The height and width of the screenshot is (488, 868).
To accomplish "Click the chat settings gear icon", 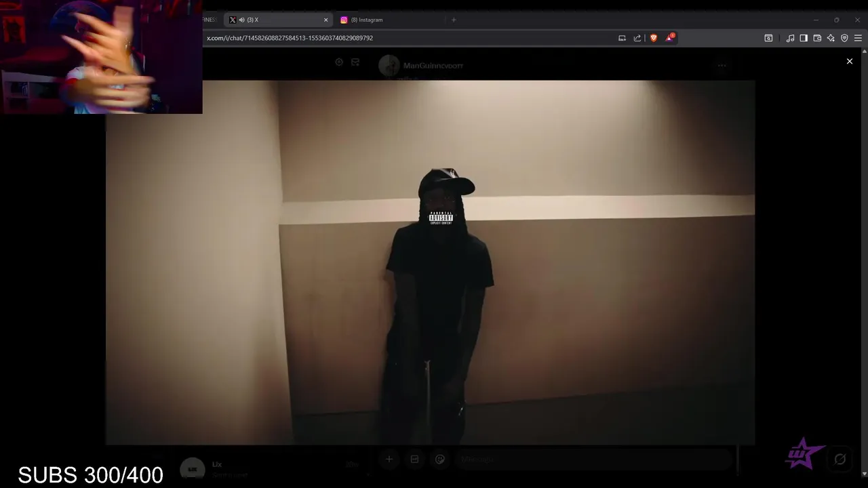I will pos(339,62).
